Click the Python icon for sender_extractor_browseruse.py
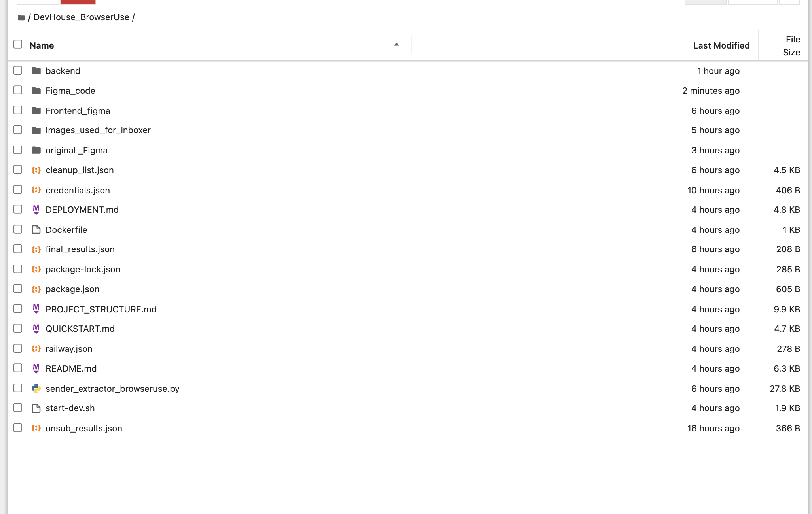 36,389
